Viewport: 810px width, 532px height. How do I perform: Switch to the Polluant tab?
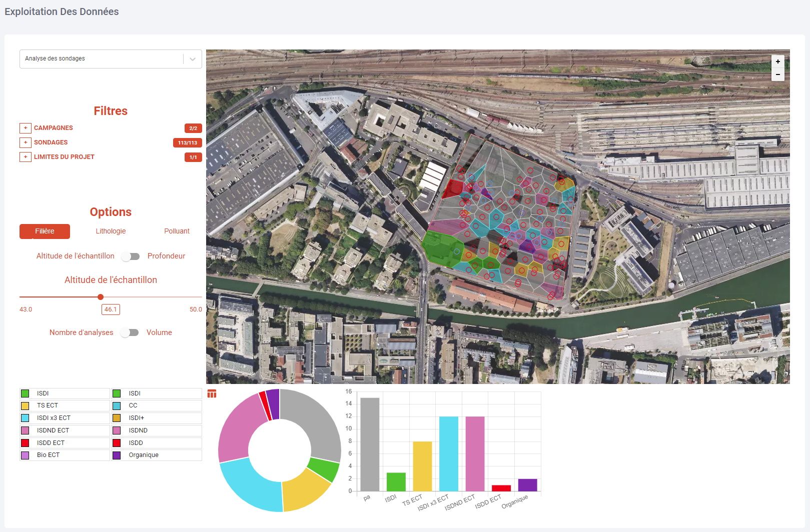tap(177, 231)
